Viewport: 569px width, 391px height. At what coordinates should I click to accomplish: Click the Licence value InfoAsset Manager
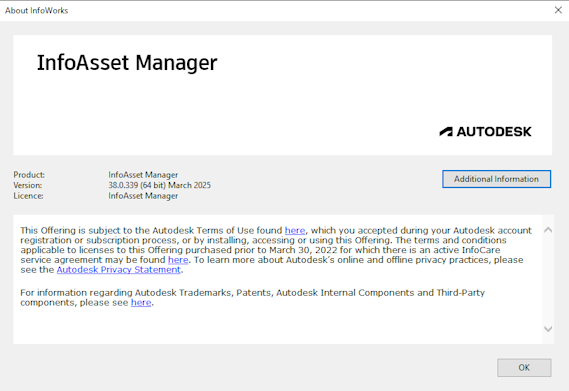pos(143,196)
